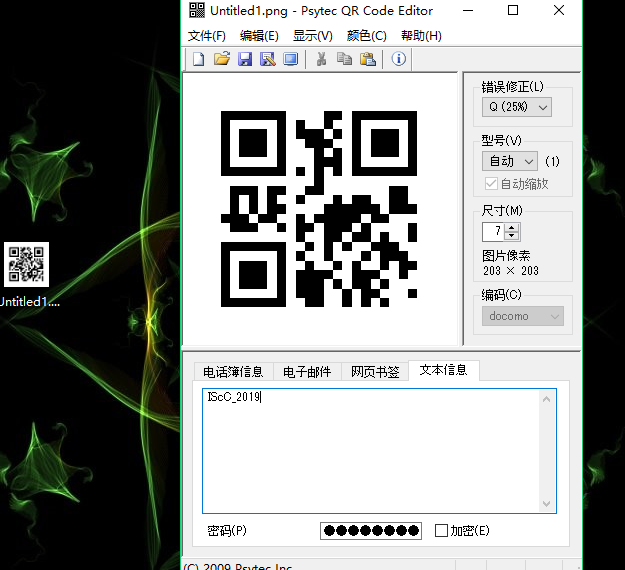Minimize the QR Code Editor window
The height and width of the screenshot is (570, 625).
pyautogui.click(x=468, y=11)
